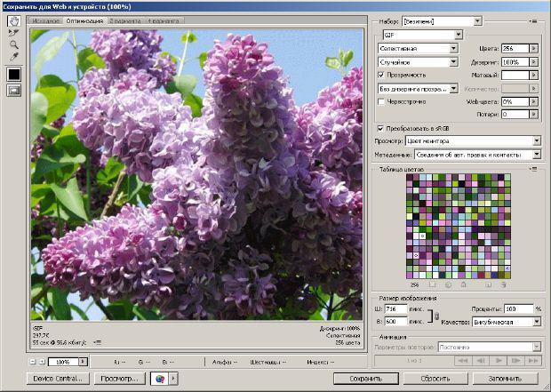This screenshot has width=551, height=392.
Task: Select the Eyedropper tool
Action: (13, 57)
